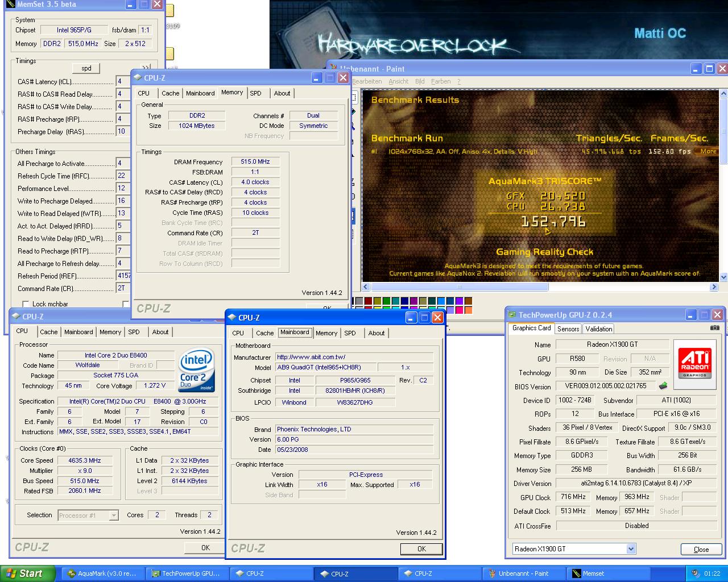Image resolution: width=728 pixels, height=582 pixels.
Task: Click the GPU-Z screenshot camera icon
Action: (x=715, y=328)
